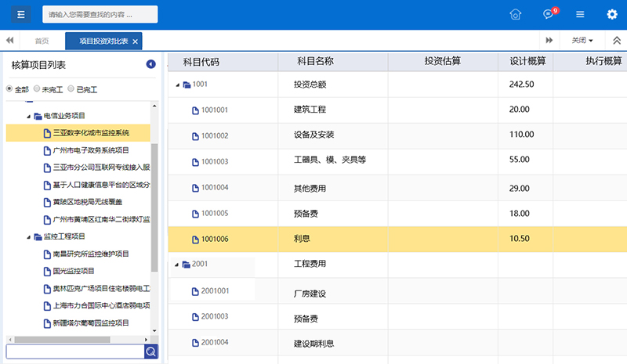Click the top search input field
The image size is (627, 364).
[x=100, y=14]
